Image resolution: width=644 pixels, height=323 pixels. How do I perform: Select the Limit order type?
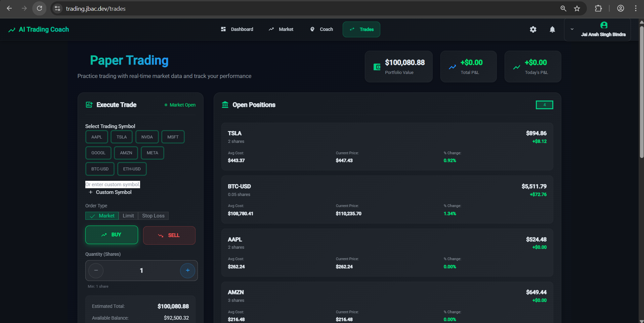click(128, 216)
